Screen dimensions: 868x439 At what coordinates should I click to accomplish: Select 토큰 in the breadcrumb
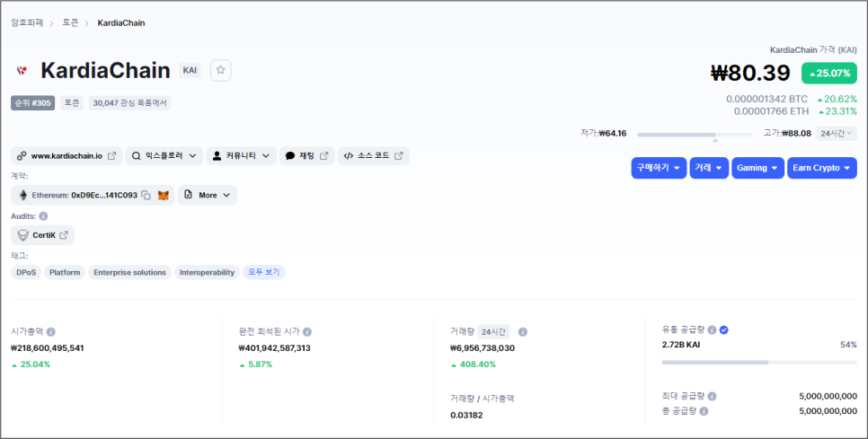click(70, 22)
